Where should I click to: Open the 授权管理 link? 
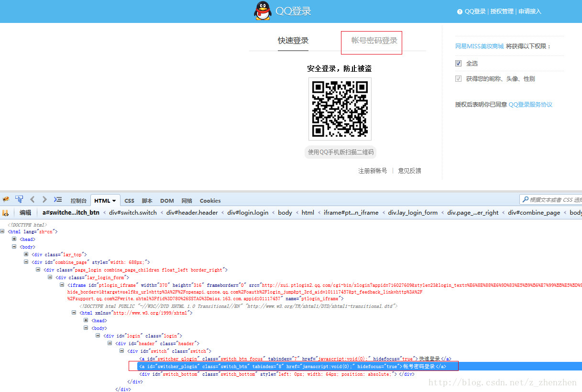(x=502, y=11)
